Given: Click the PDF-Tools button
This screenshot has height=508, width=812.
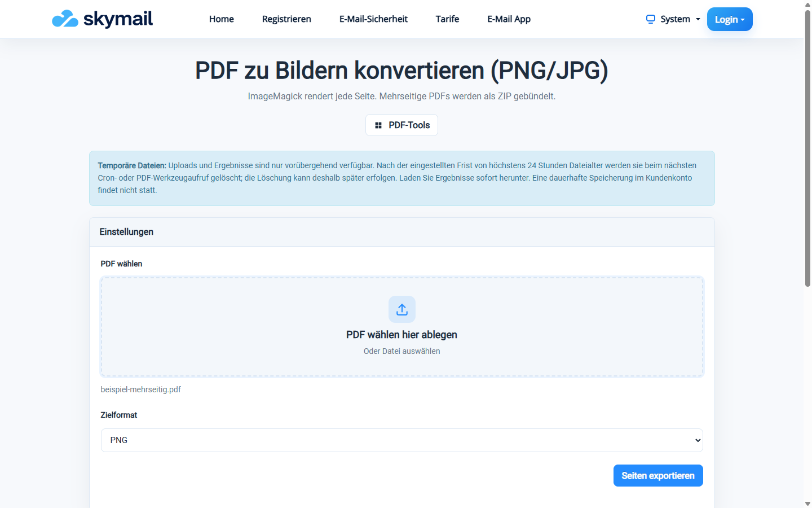Looking at the screenshot, I should coord(402,125).
